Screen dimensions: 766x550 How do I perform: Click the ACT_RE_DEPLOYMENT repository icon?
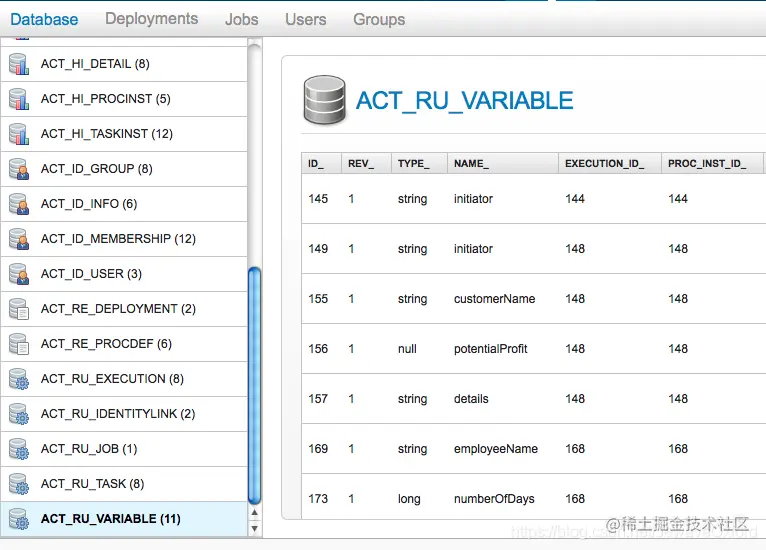(x=19, y=309)
